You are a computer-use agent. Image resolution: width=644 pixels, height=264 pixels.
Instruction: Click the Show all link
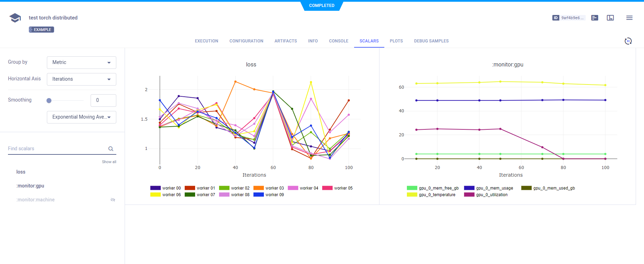click(109, 162)
